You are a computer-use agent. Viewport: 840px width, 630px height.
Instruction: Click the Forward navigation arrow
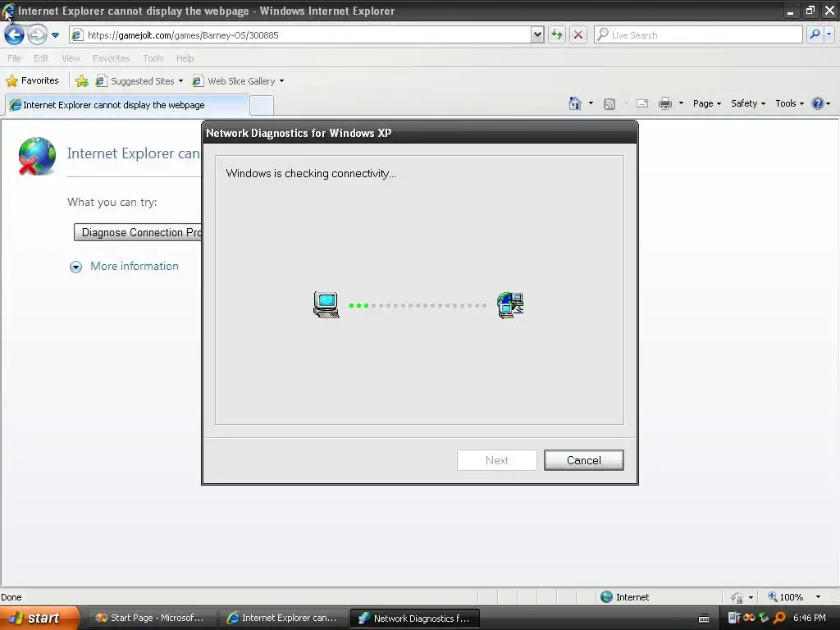(x=37, y=35)
